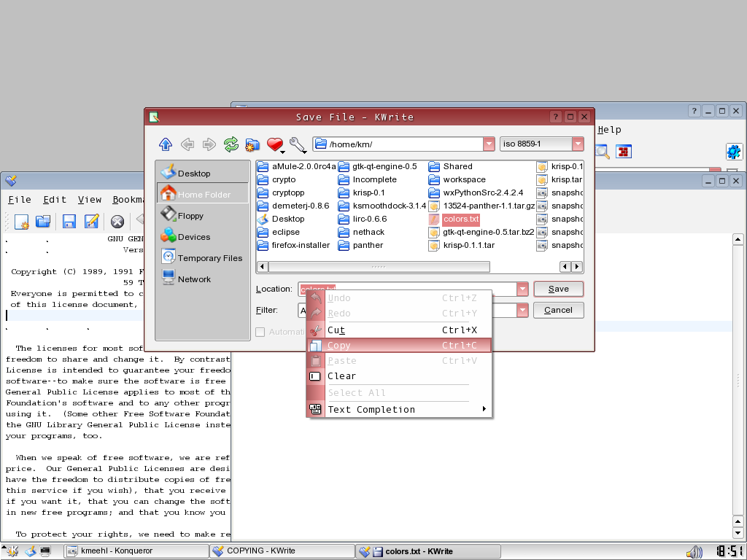Click Save floppy icon in KWrite toolbar

(69, 221)
